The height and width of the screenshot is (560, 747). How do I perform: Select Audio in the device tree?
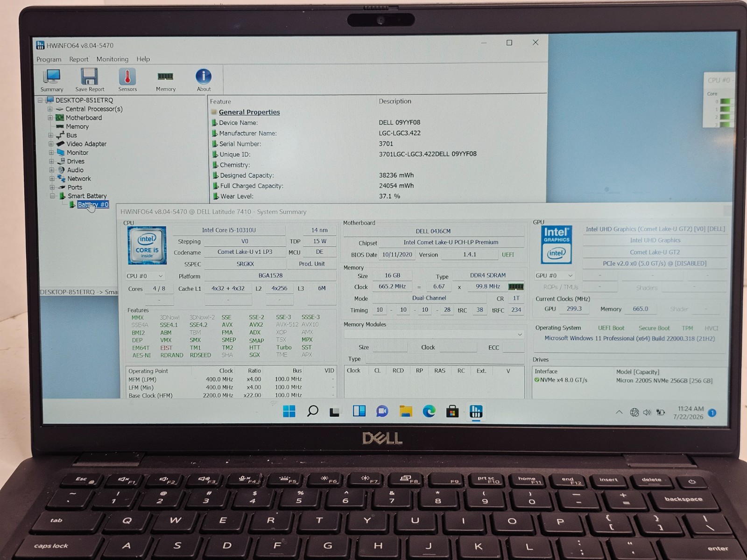[x=75, y=170]
